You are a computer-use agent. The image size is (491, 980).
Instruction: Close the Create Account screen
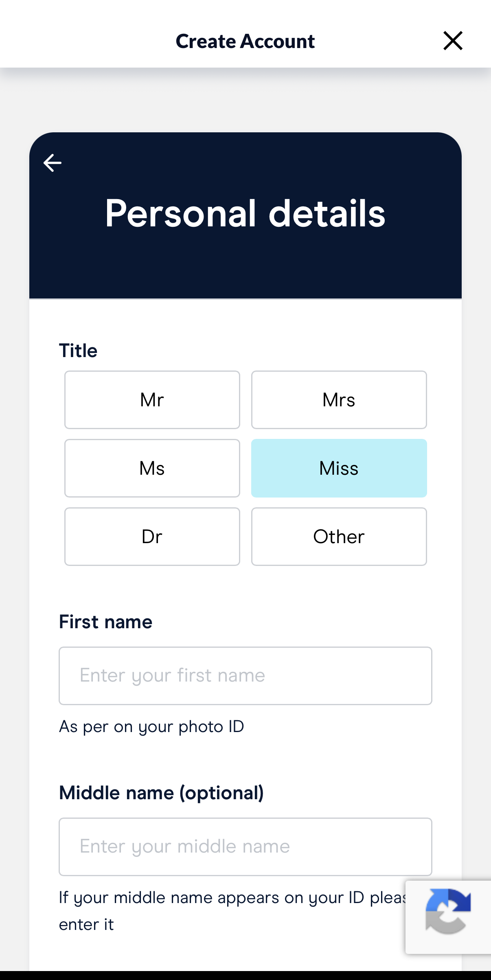(x=453, y=41)
